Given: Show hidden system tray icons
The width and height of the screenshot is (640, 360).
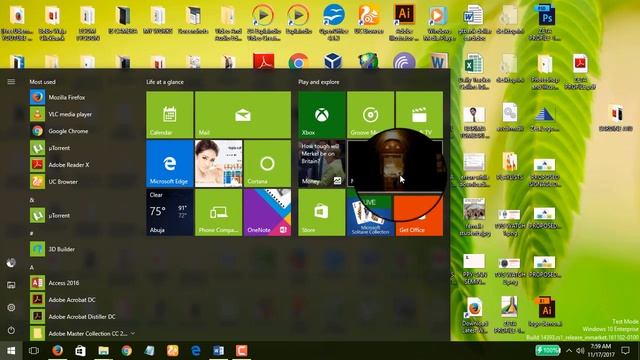Looking at the screenshot, I should pos(569,351).
